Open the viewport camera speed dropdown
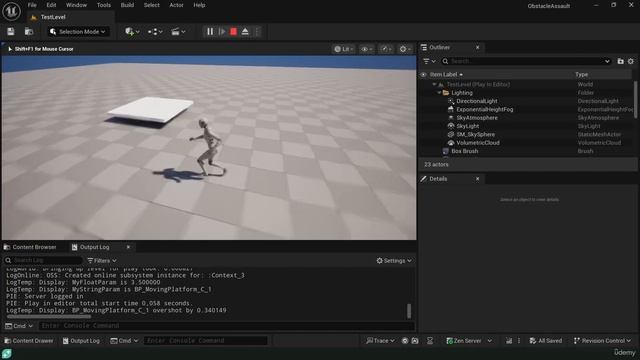Screen dimensions: 640x360 click(386, 49)
